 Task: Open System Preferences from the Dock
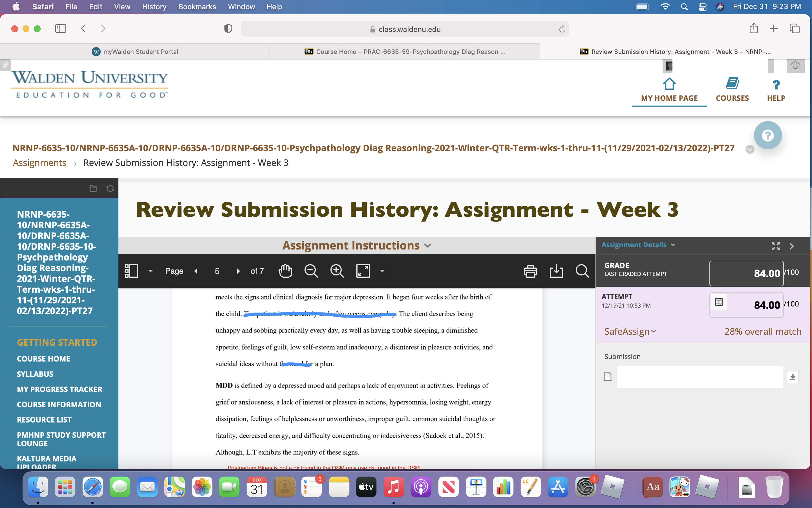coord(585,487)
